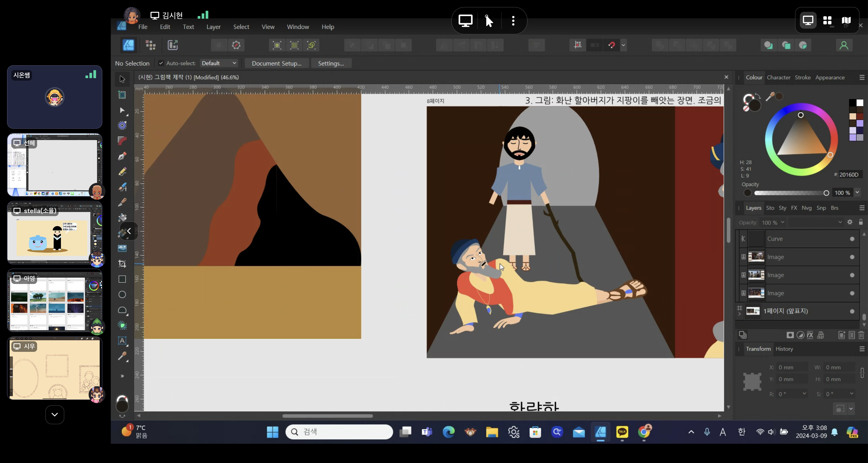Collapse tool panel with left chevron
The image size is (868, 463).
pos(129,231)
